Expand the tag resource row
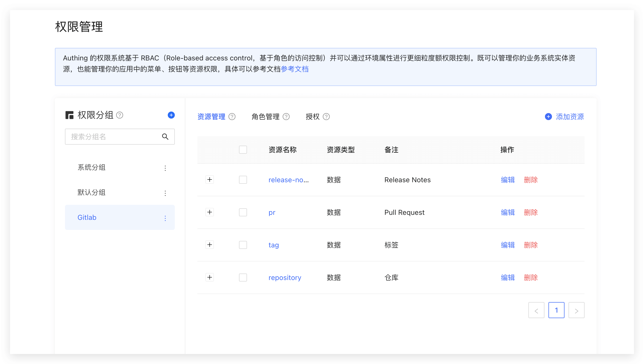Screen dimensions: 644x364 point(210,245)
